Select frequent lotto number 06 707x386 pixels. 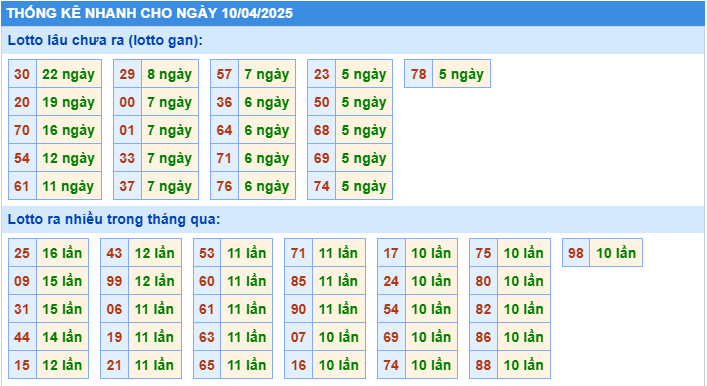(x=115, y=309)
